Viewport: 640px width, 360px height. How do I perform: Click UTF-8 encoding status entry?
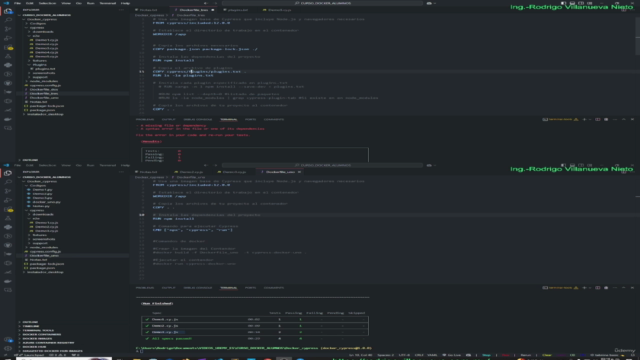[404, 355]
